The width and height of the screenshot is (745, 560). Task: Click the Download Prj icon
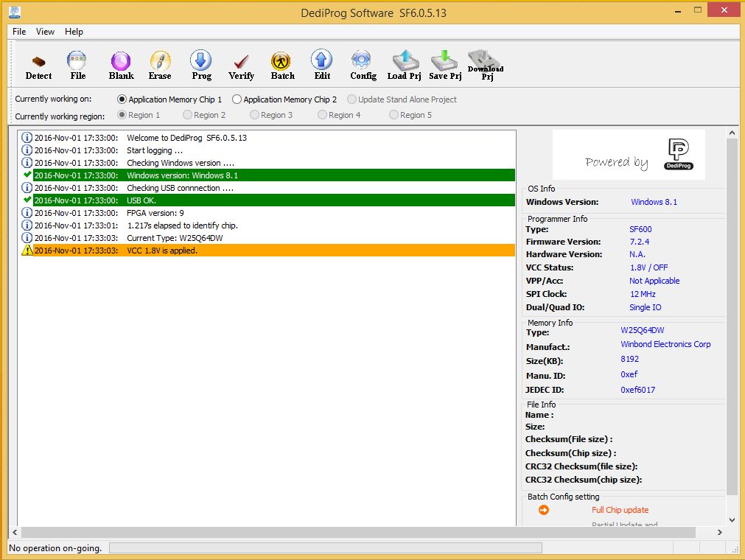[486, 65]
